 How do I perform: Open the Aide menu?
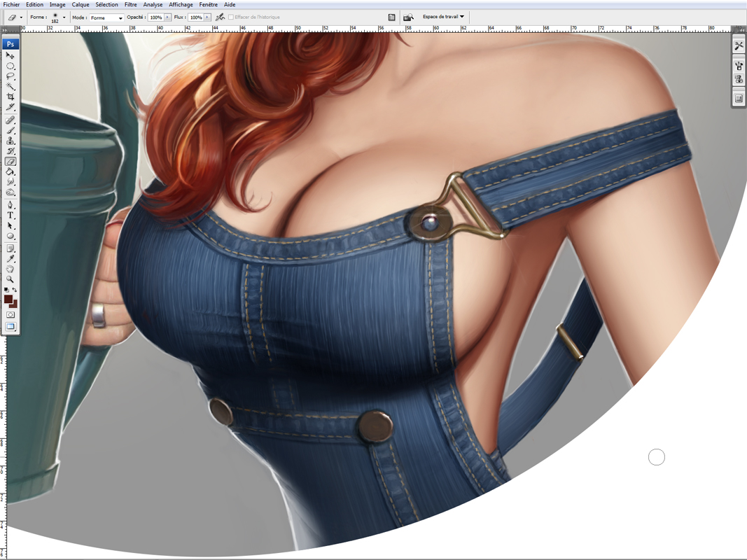point(230,4)
